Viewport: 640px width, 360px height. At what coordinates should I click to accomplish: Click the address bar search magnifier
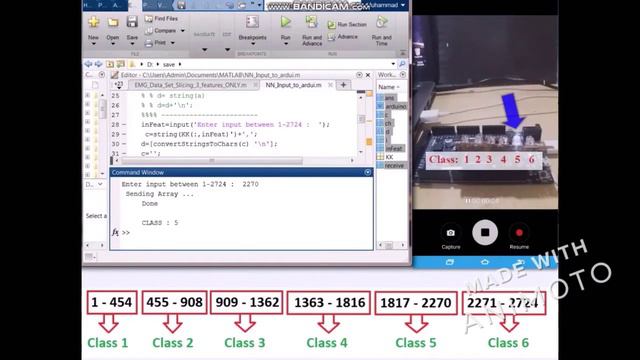pyautogui.click(x=402, y=64)
